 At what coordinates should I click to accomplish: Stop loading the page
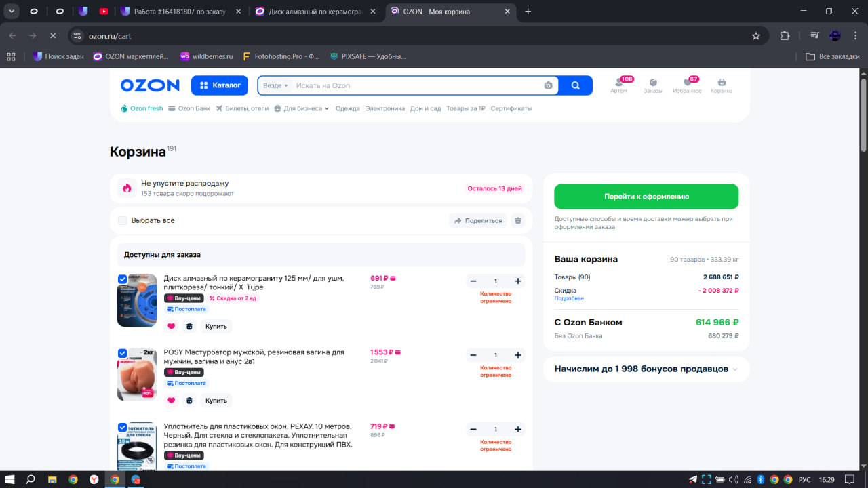coord(53,35)
